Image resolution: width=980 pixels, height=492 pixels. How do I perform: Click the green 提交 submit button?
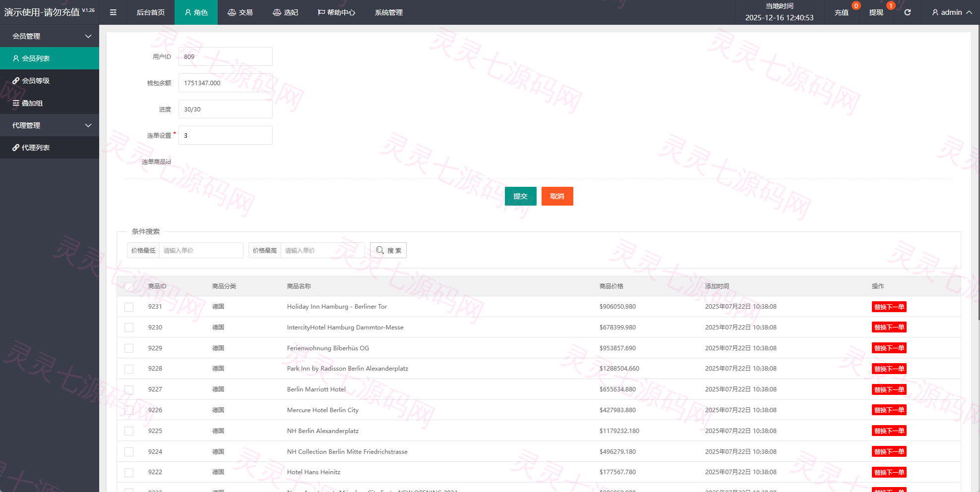click(x=521, y=196)
